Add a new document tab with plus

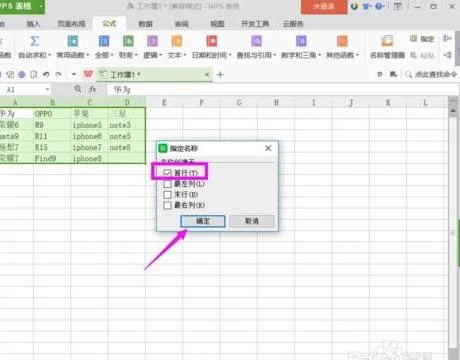pyautogui.click(x=220, y=75)
